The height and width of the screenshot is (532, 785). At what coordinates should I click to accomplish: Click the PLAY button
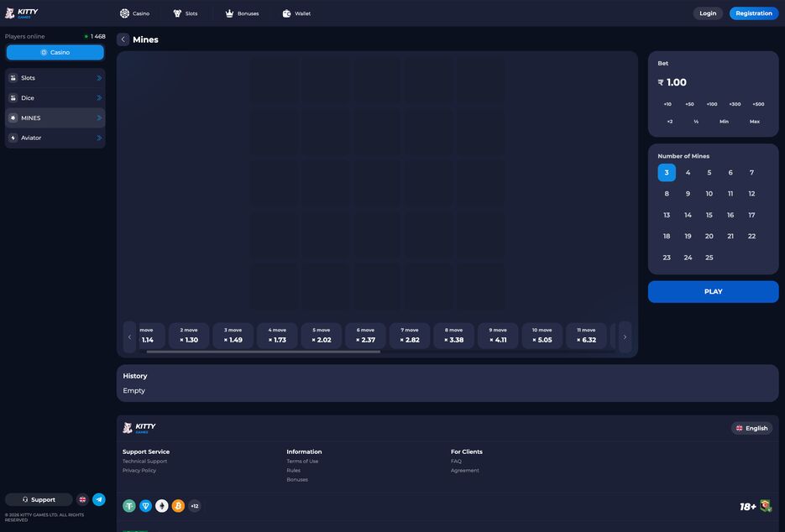point(713,292)
